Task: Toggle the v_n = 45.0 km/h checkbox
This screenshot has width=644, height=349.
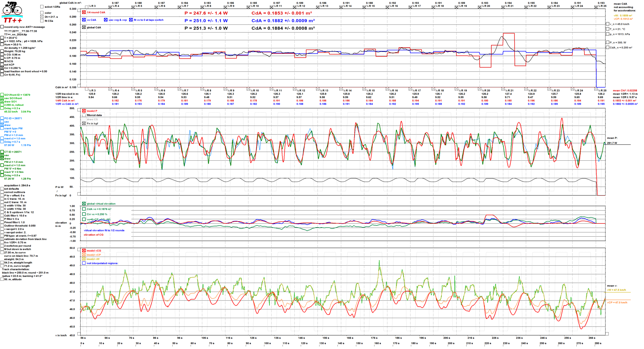Action: [x=608, y=24]
